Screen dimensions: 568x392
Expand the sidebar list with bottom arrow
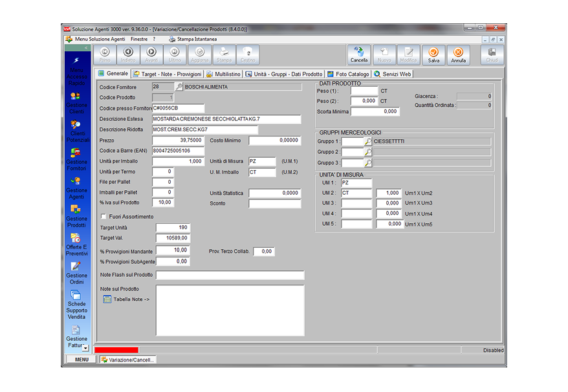[x=85, y=348]
